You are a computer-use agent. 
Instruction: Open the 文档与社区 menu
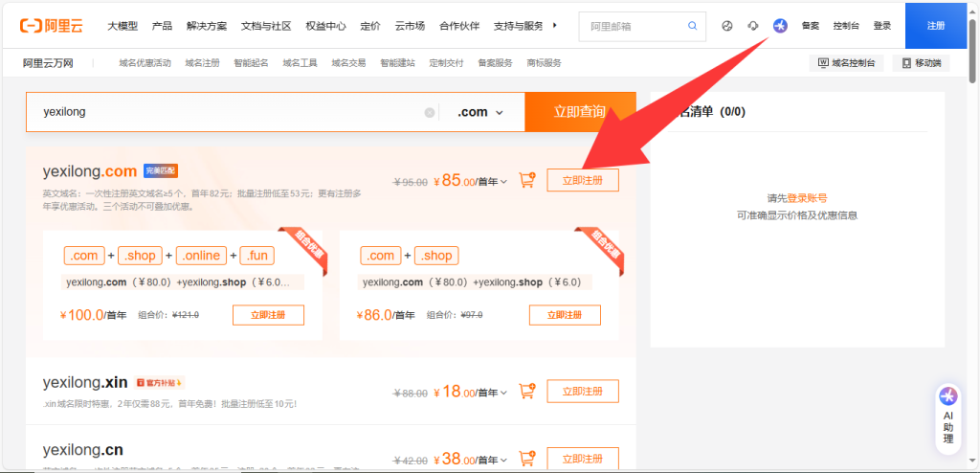click(266, 26)
